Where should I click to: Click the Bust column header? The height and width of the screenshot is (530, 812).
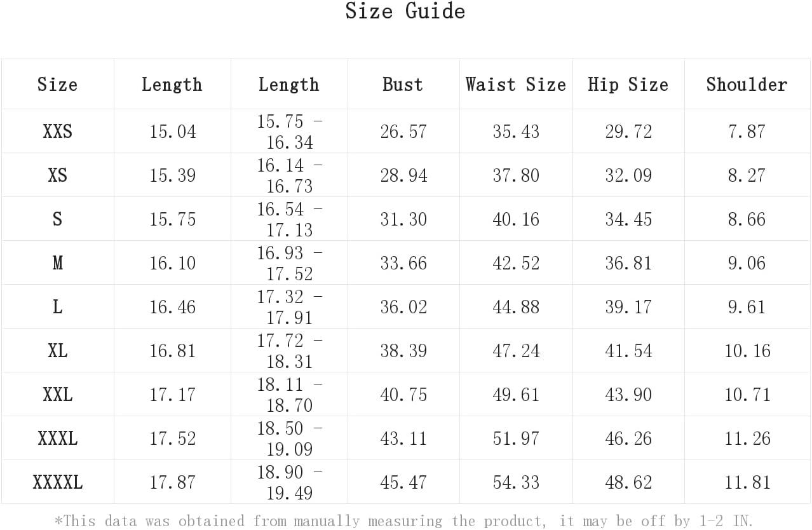pyautogui.click(x=403, y=85)
